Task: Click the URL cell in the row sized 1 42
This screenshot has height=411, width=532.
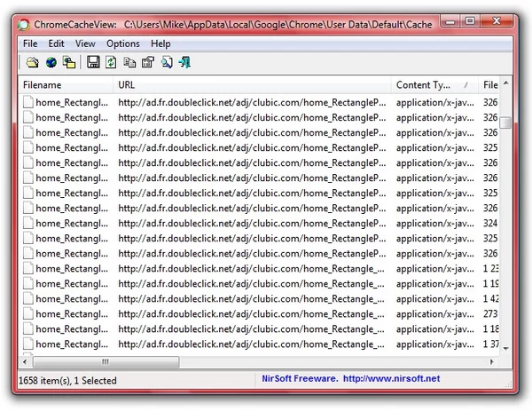Action: [252, 299]
